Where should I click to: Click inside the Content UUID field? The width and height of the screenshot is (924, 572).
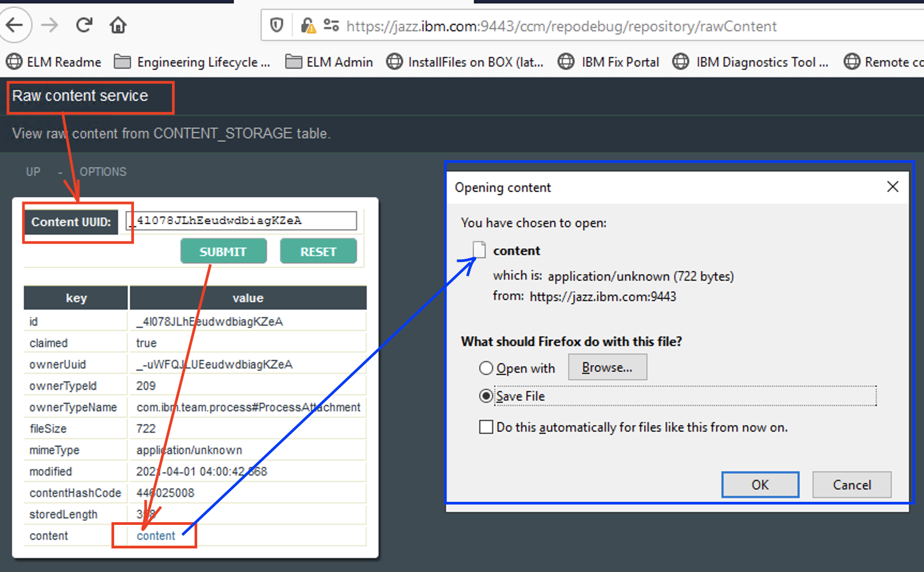click(x=241, y=221)
